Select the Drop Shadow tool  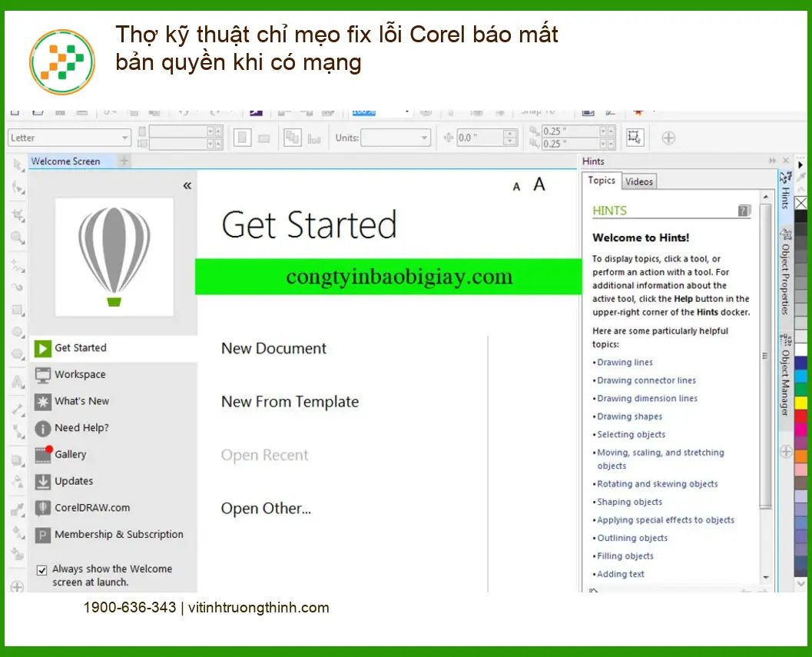pyautogui.click(x=18, y=460)
